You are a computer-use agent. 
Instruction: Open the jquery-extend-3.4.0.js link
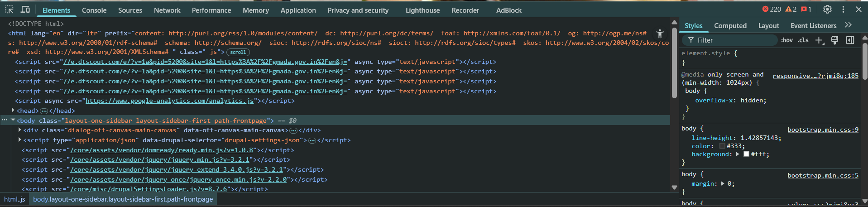[x=177, y=169]
